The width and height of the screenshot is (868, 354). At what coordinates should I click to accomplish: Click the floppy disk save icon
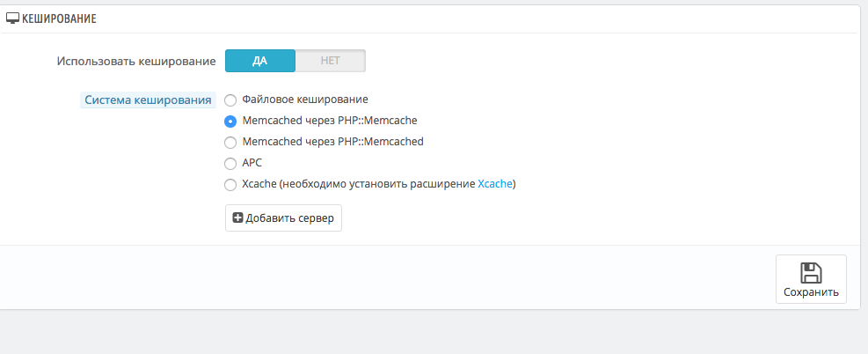[811, 272]
